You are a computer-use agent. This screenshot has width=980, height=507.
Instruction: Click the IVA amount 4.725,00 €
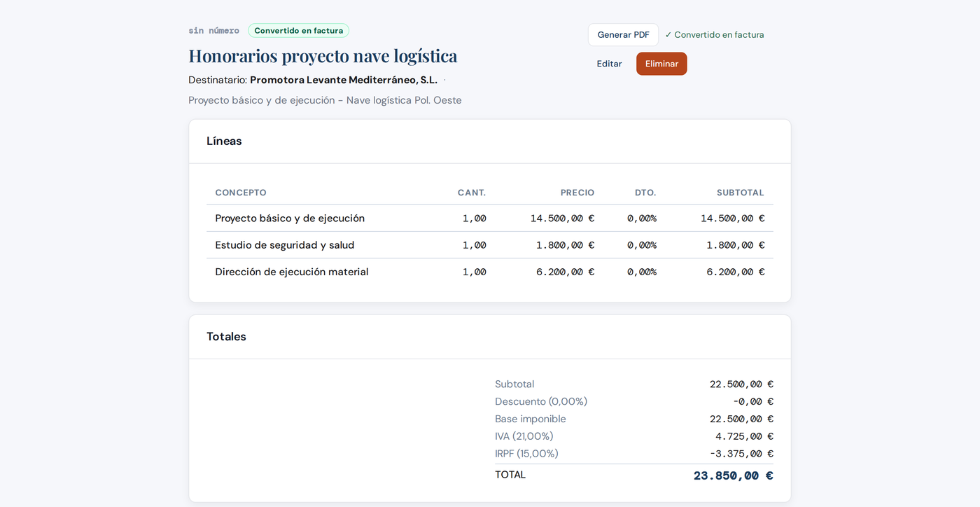744,436
